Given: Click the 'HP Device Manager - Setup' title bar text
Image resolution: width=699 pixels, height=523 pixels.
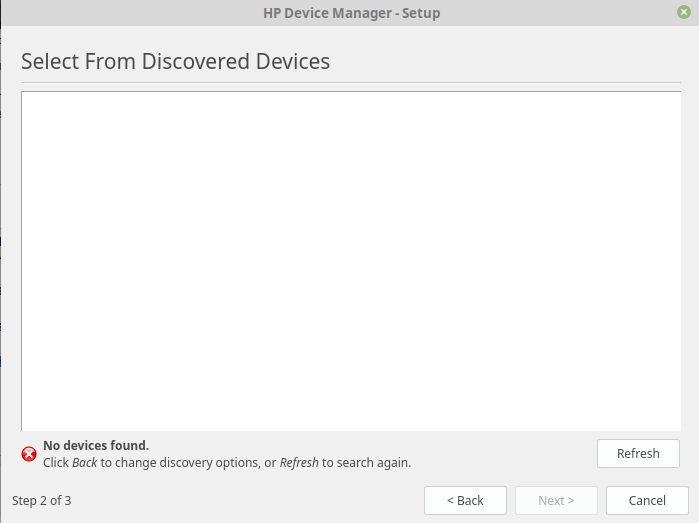Looking at the screenshot, I should coord(351,13).
